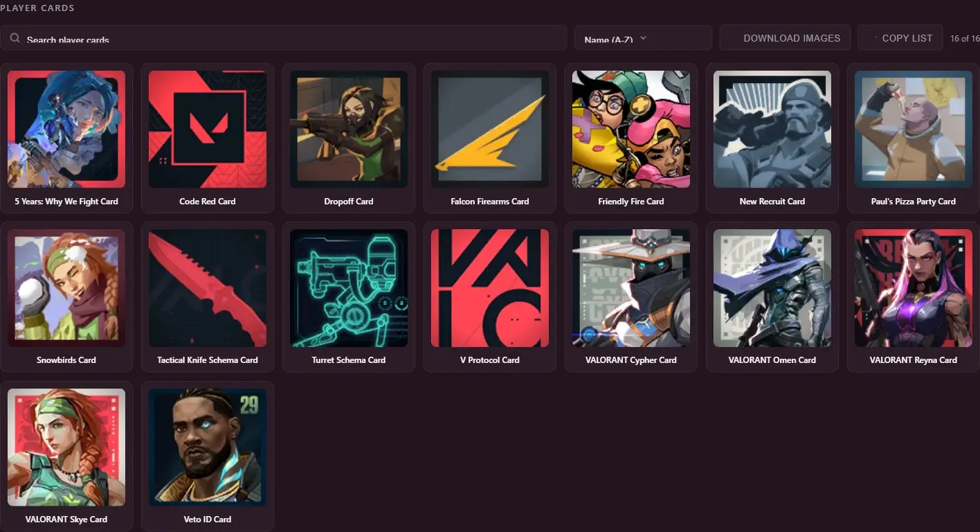
Task: Click the 'VALORANT Skye Card' label
Action: pos(66,520)
